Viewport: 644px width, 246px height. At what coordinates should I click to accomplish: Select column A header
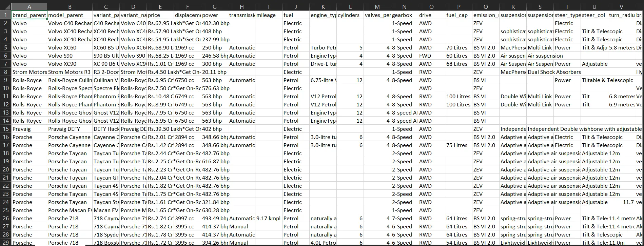click(x=29, y=6)
